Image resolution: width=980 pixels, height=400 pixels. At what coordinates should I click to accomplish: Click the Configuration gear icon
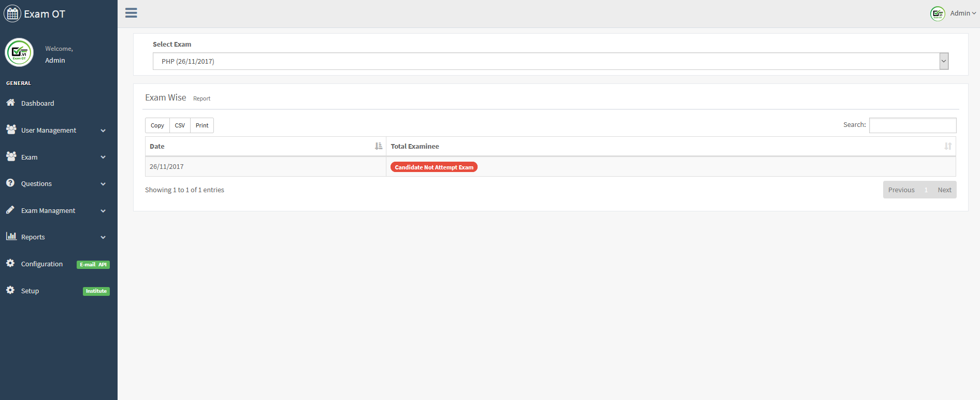[x=10, y=263]
